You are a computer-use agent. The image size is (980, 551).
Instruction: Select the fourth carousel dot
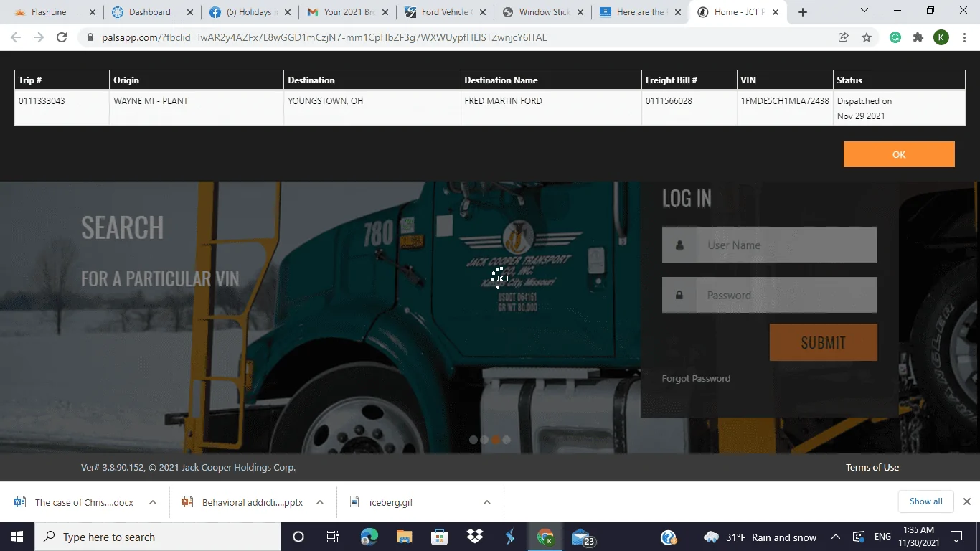(507, 440)
